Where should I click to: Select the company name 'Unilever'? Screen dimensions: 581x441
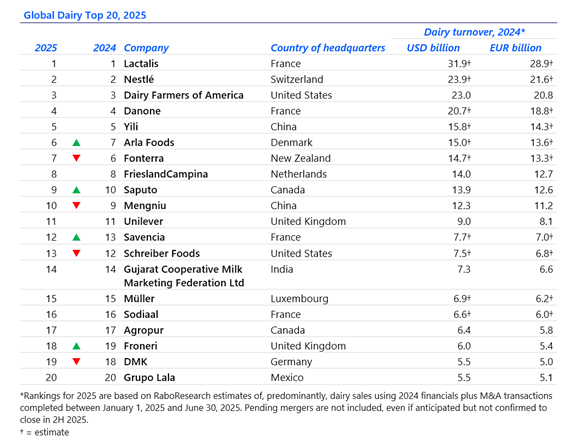[143, 221]
